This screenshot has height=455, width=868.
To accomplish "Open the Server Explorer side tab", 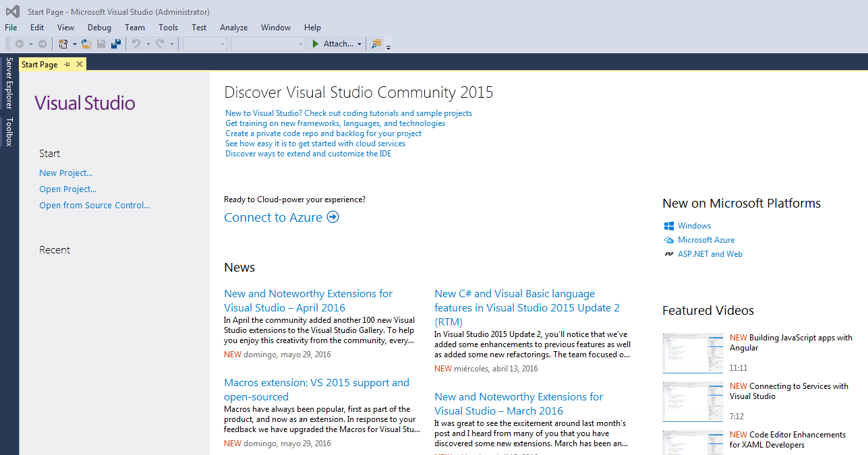I will point(9,83).
